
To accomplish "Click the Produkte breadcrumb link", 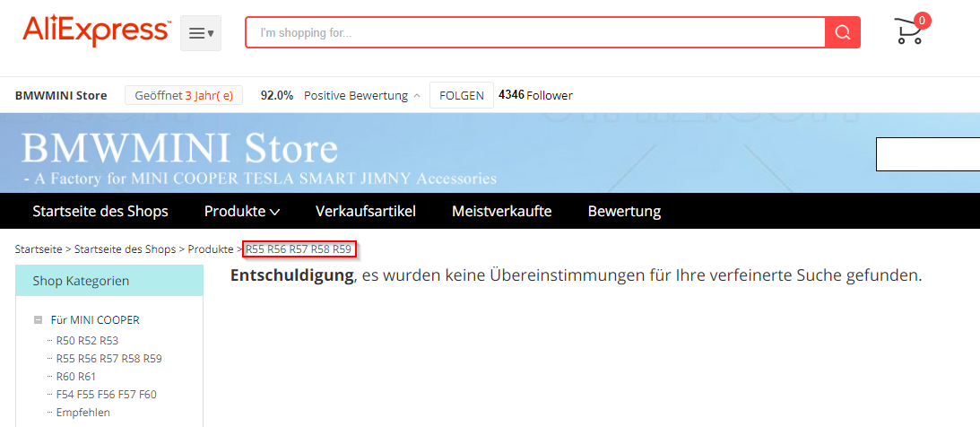I will 211,248.
